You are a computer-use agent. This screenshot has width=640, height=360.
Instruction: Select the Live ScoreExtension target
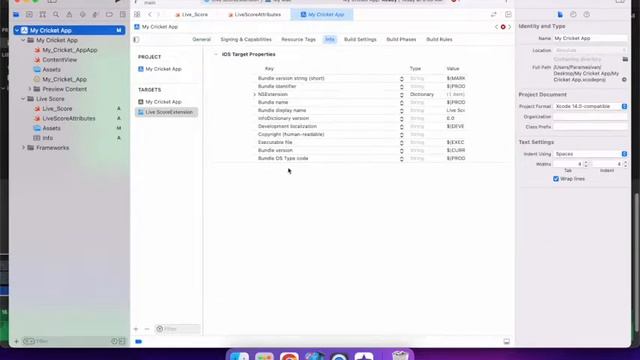pos(167,112)
